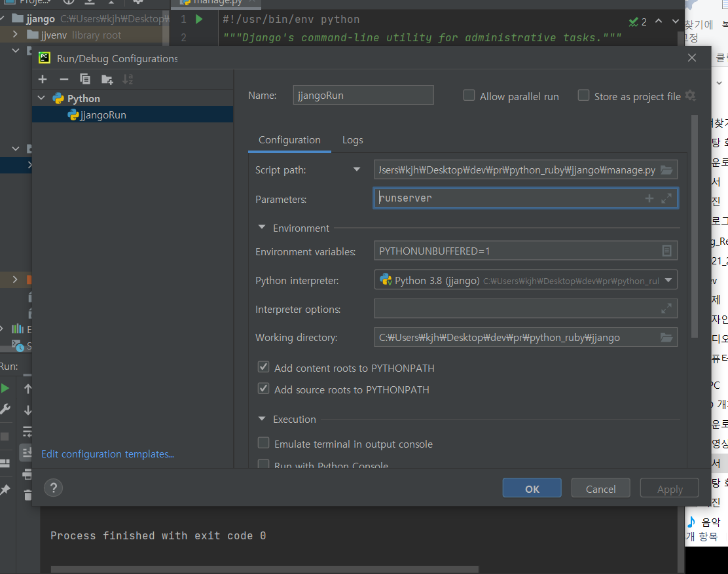Clear the Run console output with trash icon
The width and height of the screenshot is (728, 574).
coord(28,495)
